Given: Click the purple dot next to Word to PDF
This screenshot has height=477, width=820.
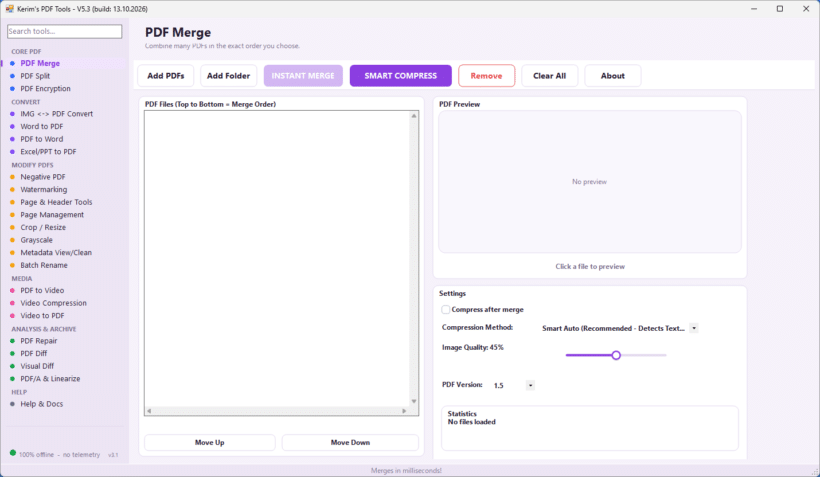Looking at the screenshot, I should click(13, 127).
